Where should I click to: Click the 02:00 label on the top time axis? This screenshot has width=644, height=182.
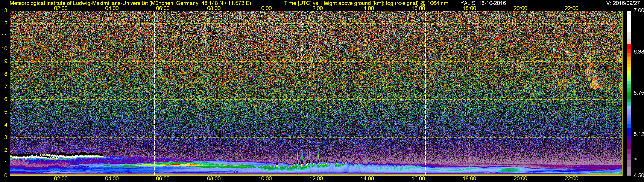(61, 8)
